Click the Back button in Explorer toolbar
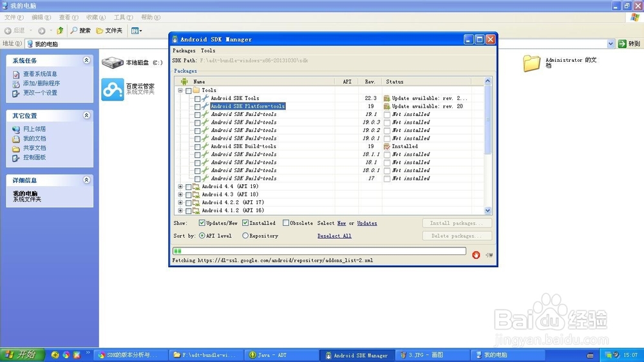This screenshot has height=362, width=644. click(15, 30)
